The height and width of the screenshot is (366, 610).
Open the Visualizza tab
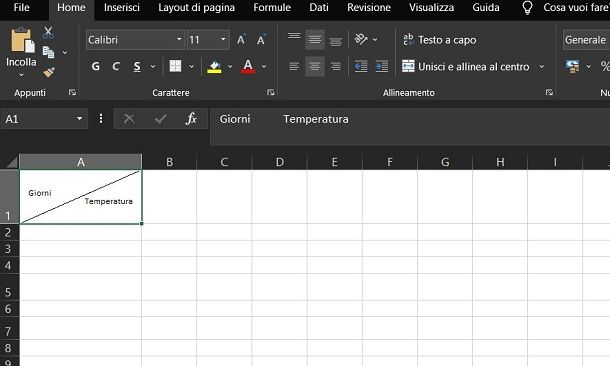[x=431, y=7]
